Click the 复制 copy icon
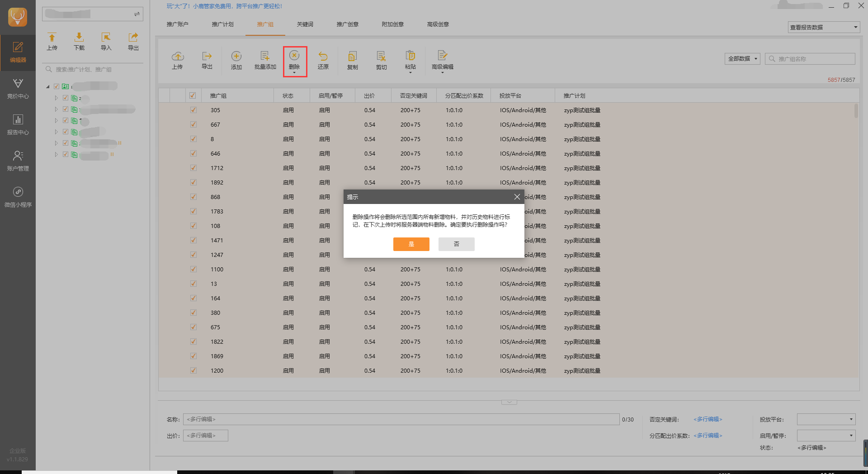Screen dimensions: 868x474 click(x=353, y=56)
